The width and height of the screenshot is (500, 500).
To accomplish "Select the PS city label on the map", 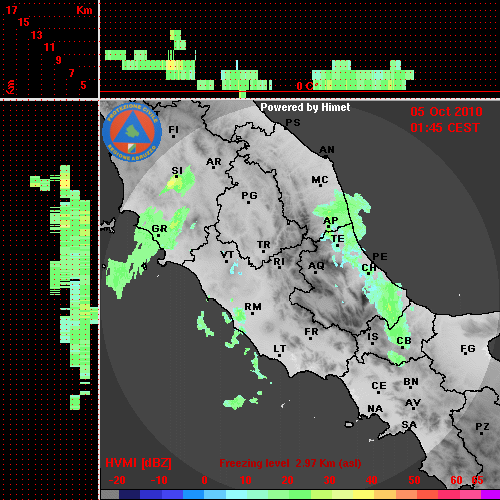I will tap(293, 123).
